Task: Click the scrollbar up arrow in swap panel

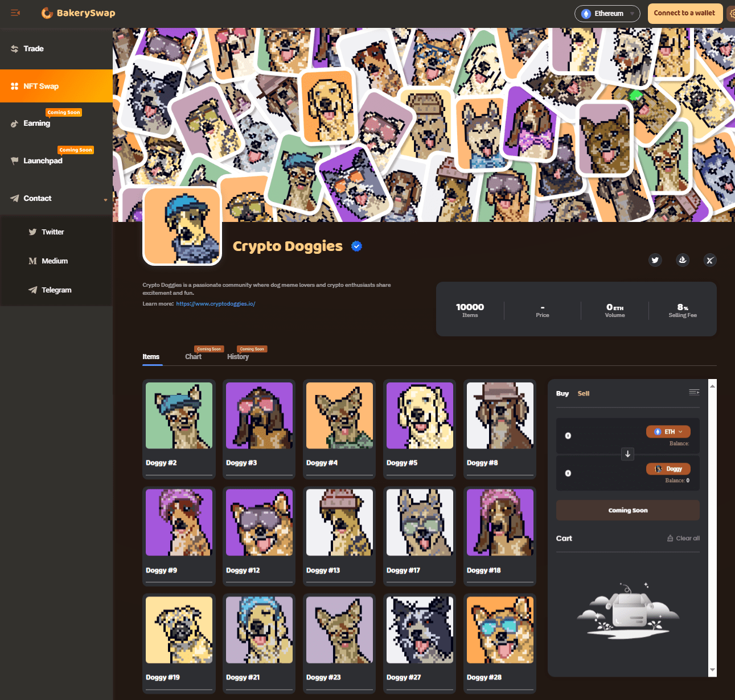Action: pyautogui.click(x=712, y=386)
